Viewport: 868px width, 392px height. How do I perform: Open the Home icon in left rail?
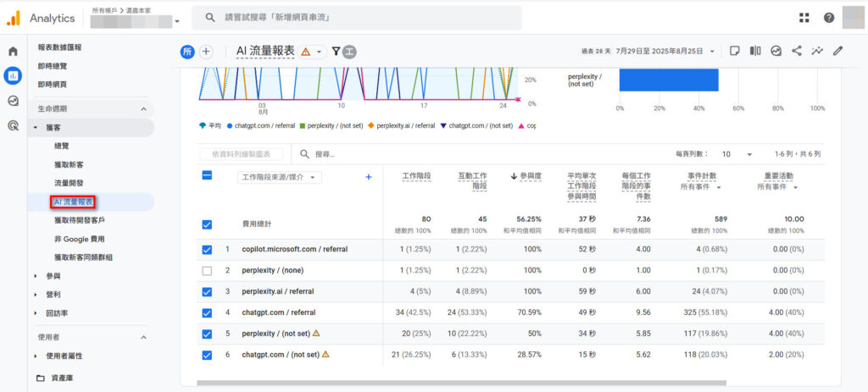point(13,52)
